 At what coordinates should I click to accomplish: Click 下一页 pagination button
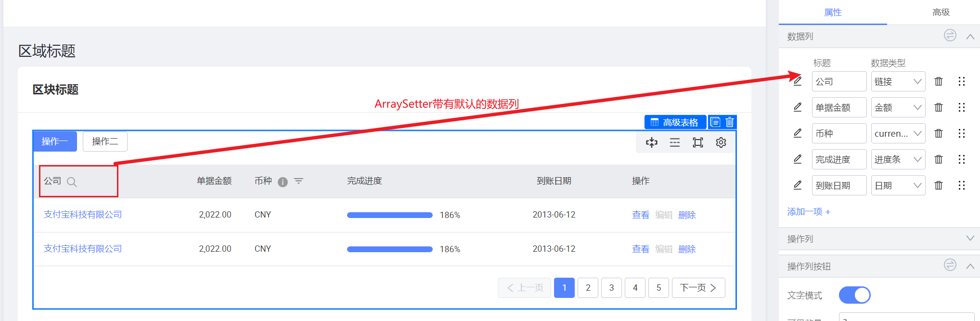tap(698, 288)
